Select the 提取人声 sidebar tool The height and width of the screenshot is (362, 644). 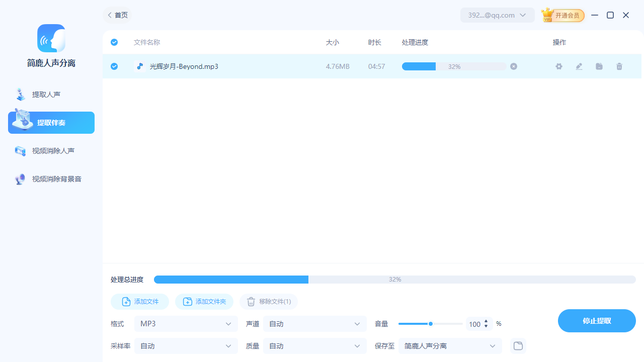[51, 94]
